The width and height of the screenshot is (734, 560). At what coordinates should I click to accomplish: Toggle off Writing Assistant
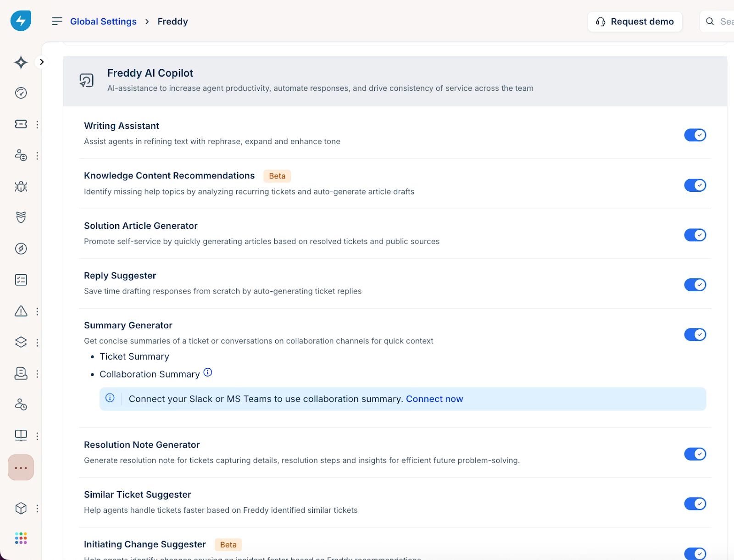tap(695, 135)
